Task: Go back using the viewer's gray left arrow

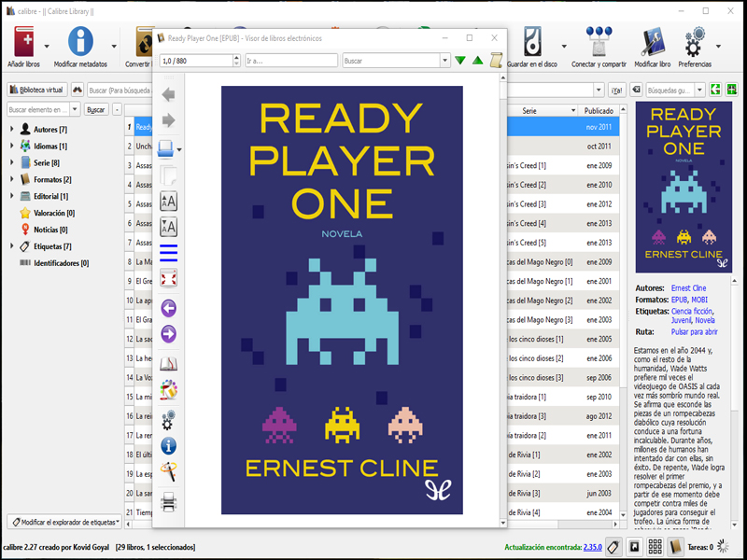Action: pyautogui.click(x=169, y=95)
